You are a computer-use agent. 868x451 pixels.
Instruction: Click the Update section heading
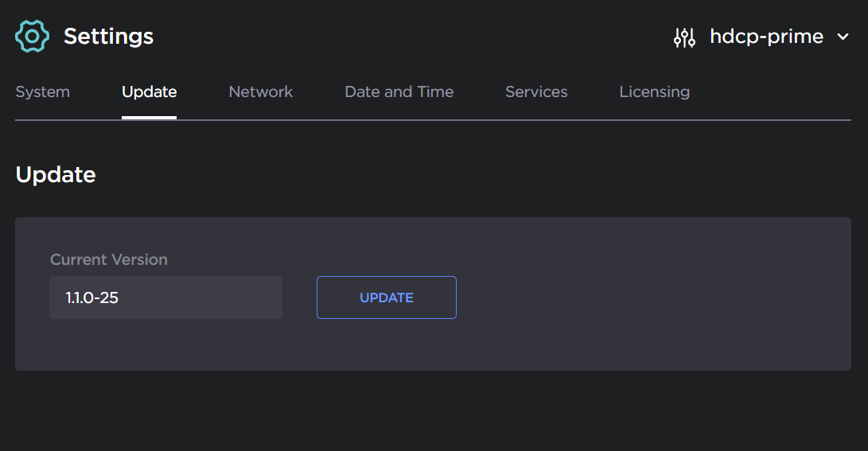[56, 175]
